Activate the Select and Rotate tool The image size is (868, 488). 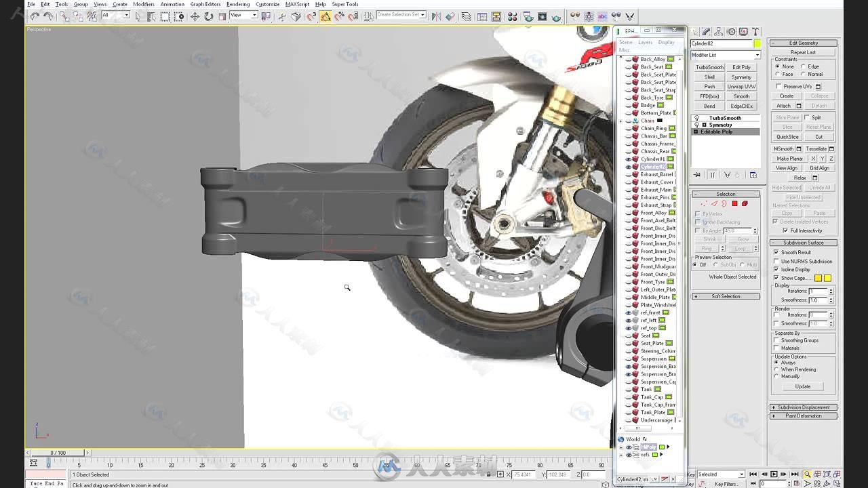[208, 16]
